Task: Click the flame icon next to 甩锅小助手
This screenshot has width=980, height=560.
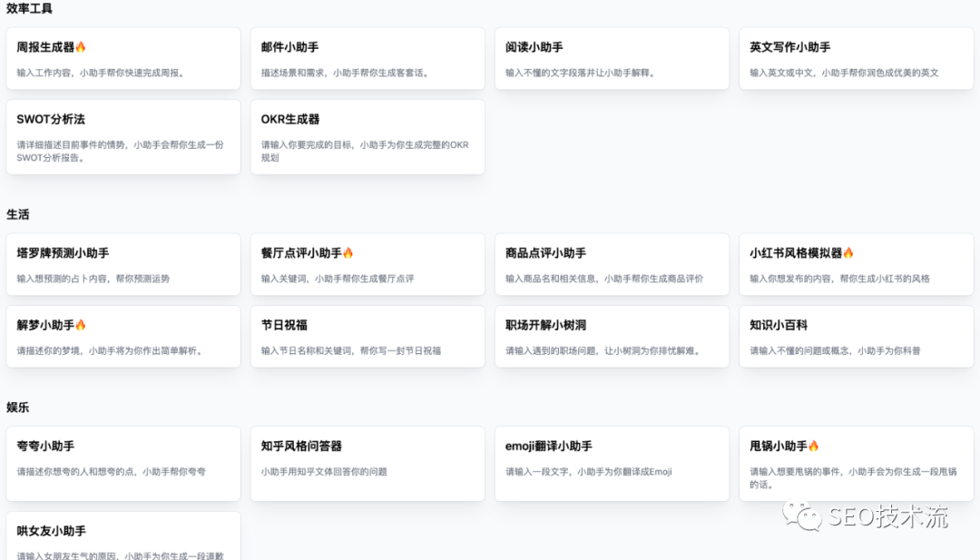Action: [x=813, y=447]
